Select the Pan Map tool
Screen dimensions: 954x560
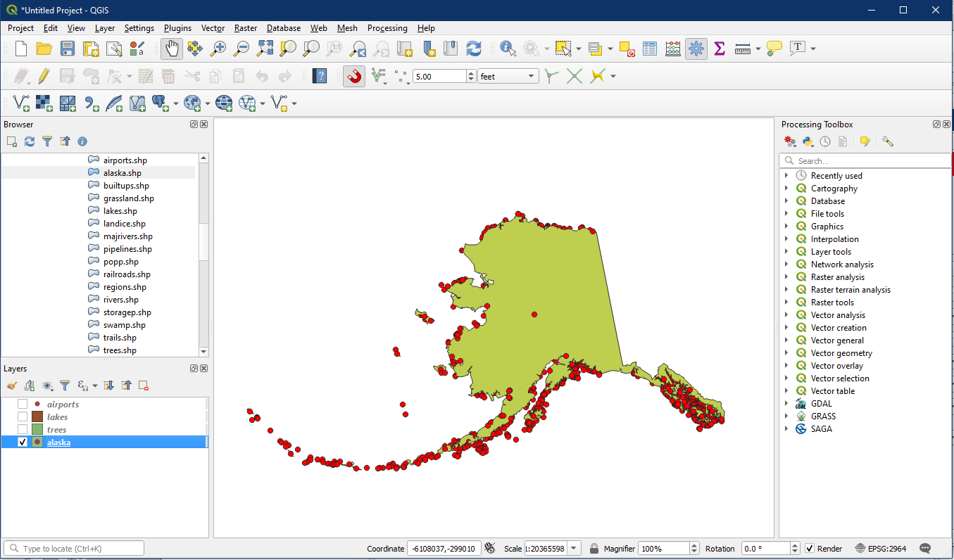pyautogui.click(x=172, y=49)
